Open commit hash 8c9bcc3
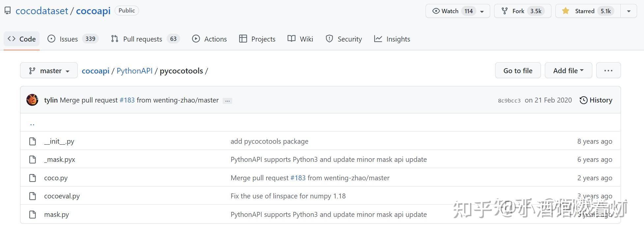The height and width of the screenshot is (235, 644). click(509, 101)
